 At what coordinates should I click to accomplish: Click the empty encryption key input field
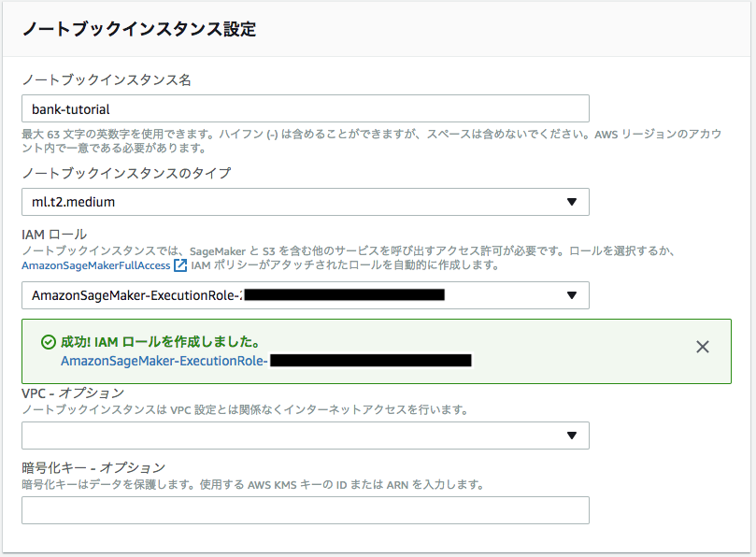(305, 510)
